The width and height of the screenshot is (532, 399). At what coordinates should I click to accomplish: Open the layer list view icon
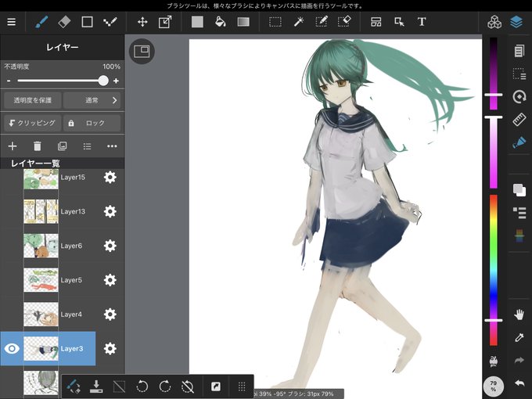pyautogui.click(x=87, y=146)
